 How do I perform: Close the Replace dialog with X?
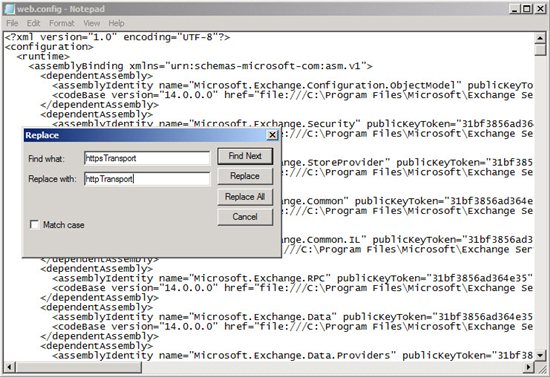point(273,135)
